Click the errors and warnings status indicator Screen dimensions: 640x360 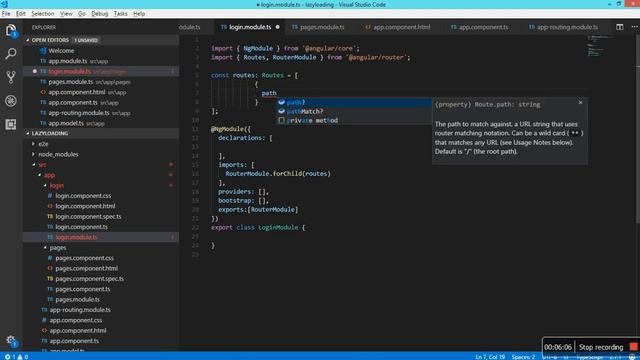(x=16, y=357)
